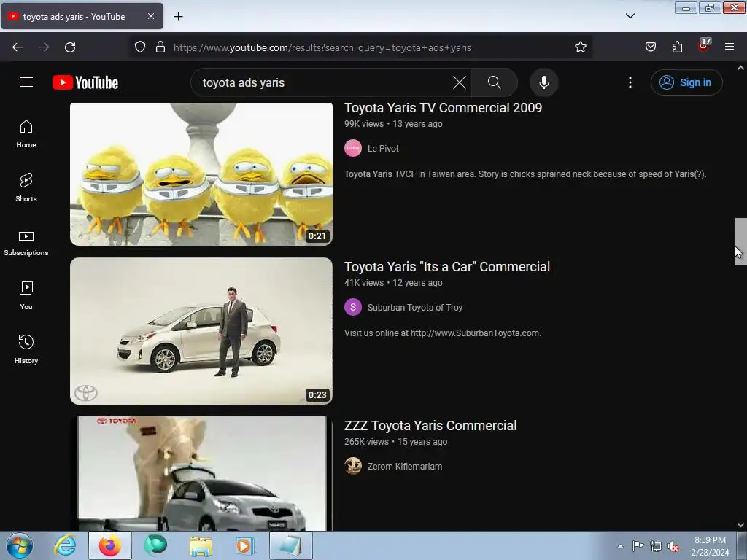Click the Visit us online description text
Image resolution: width=747 pixels, height=560 pixels.
pos(443,333)
